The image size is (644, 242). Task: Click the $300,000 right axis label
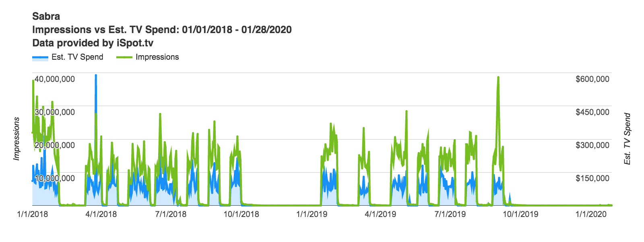[592, 145]
